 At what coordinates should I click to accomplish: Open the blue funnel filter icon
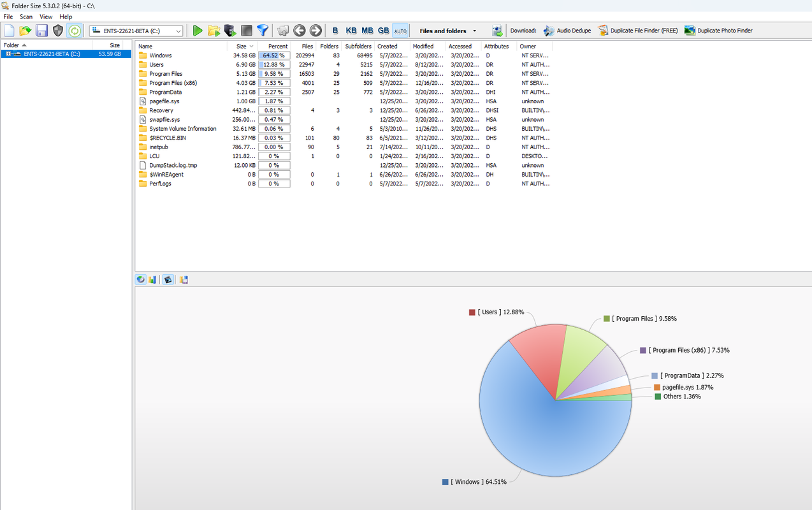pos(263,31)
